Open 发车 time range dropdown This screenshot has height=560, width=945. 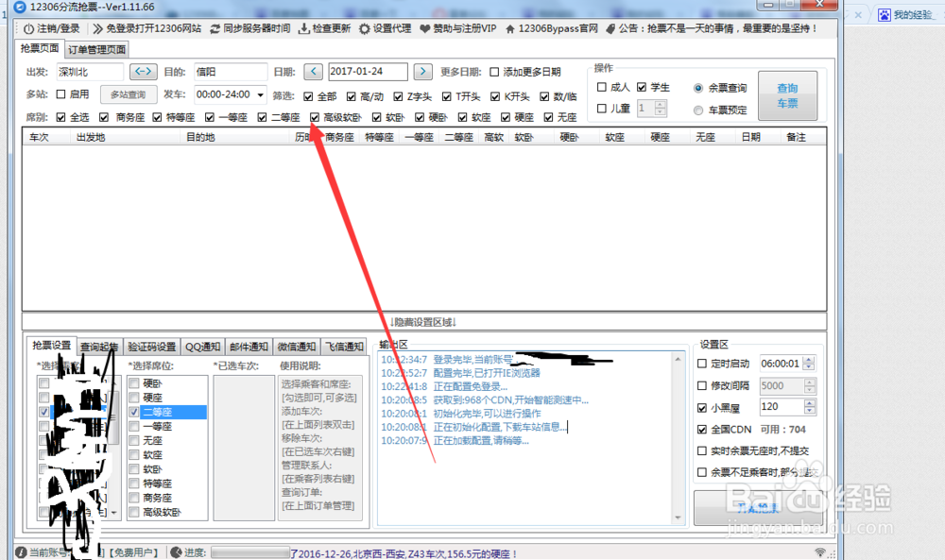pyautogui.click(x=261, y=94)
